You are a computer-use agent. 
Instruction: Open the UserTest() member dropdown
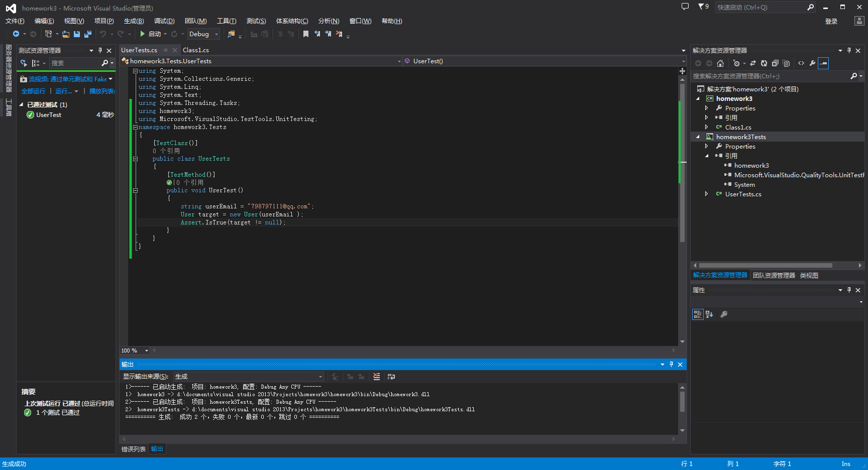pos(545,61)
